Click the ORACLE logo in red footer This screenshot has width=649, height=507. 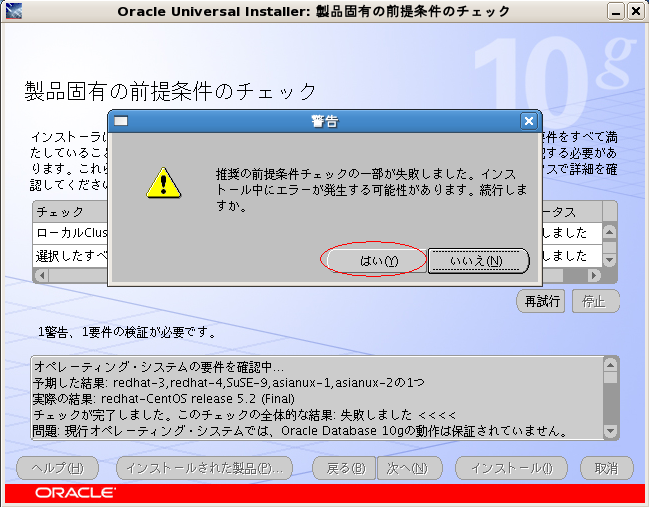pos(75,493)
